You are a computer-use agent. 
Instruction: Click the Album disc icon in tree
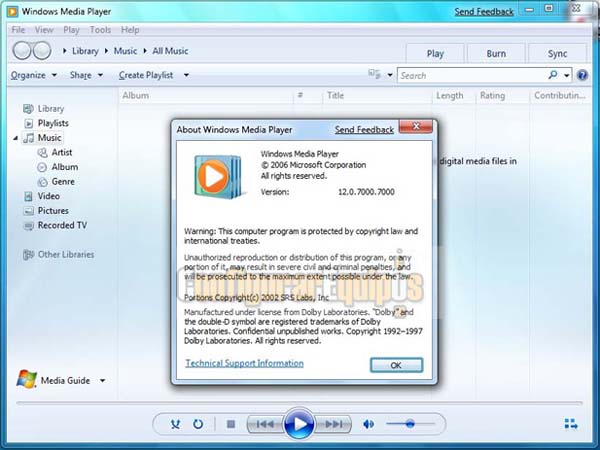42,167
